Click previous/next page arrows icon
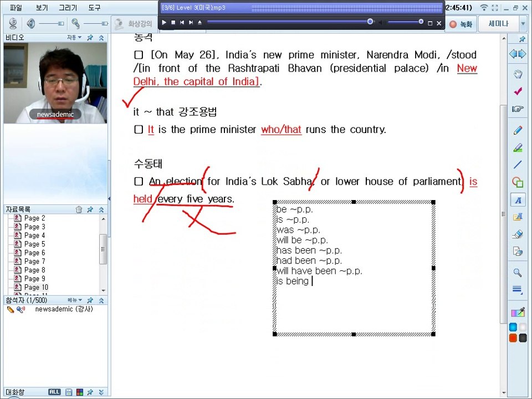 point(518,54)
